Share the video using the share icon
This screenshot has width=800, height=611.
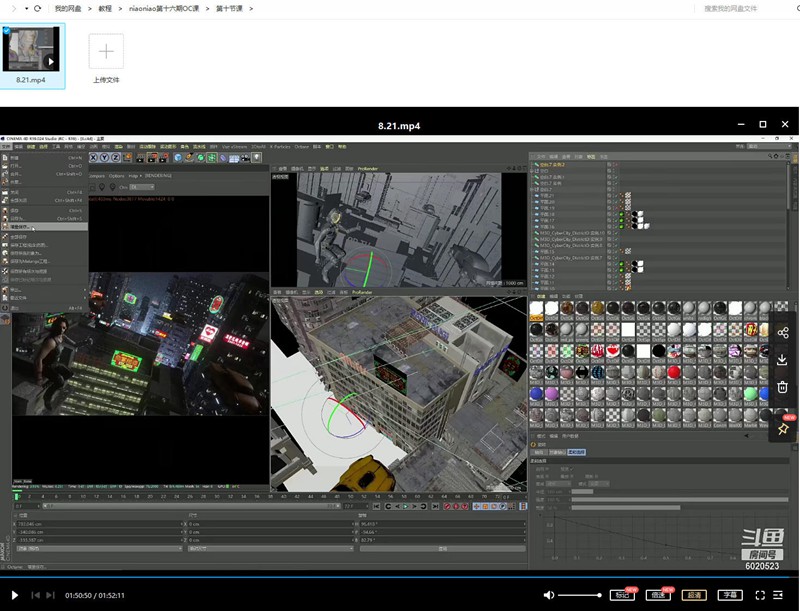click(782, 333)
